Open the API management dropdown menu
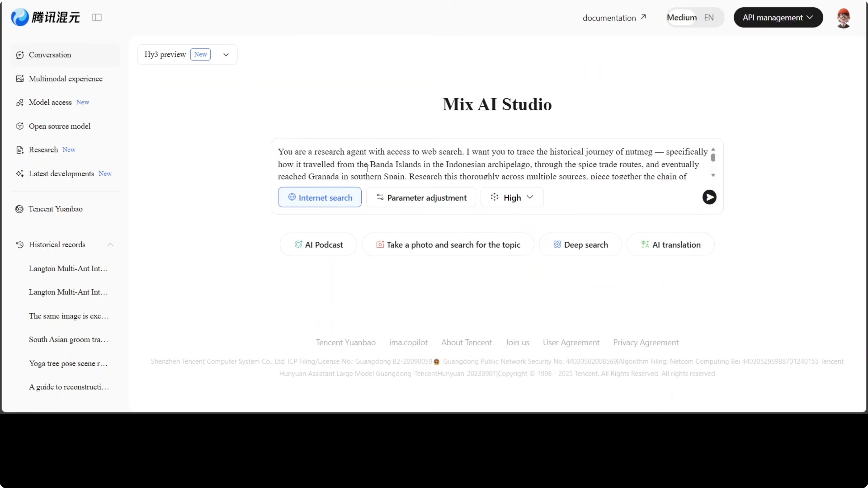868x488 pixels. (778, 17)
